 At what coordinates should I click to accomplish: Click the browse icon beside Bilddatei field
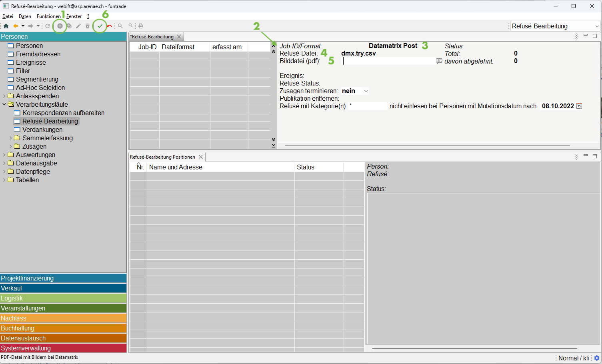point(439,61)
